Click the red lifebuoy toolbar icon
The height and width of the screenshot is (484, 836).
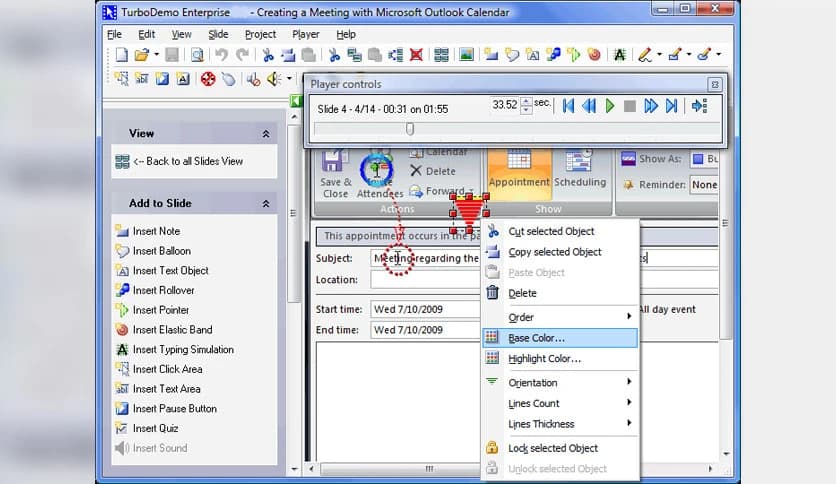pos(208,79)
